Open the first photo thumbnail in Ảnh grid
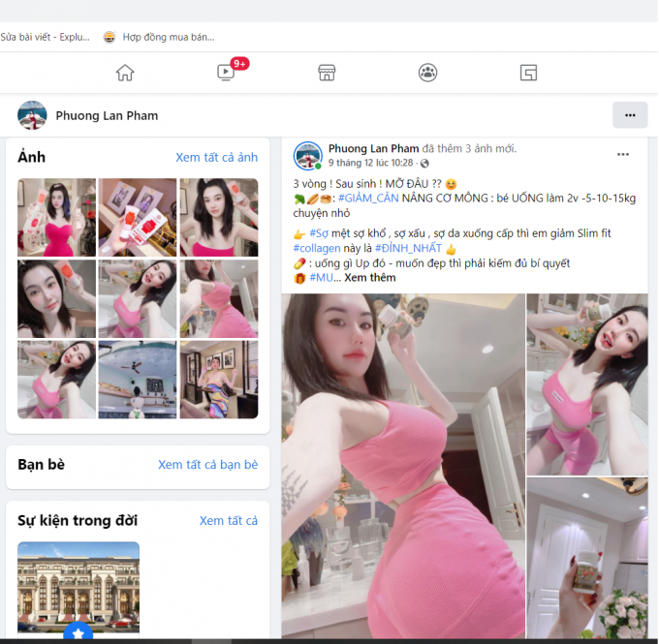This screenshot has width=659, height=644. click(x=57, y=217)
